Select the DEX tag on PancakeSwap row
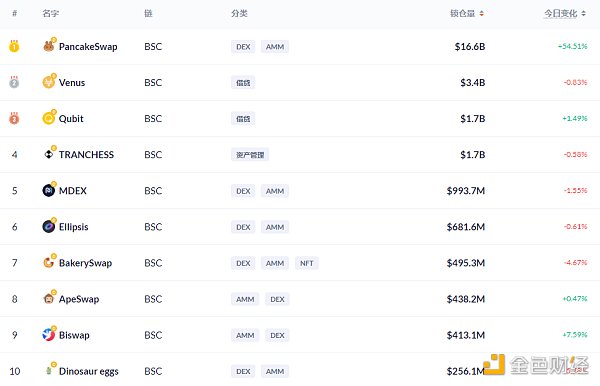 point(243,47)
